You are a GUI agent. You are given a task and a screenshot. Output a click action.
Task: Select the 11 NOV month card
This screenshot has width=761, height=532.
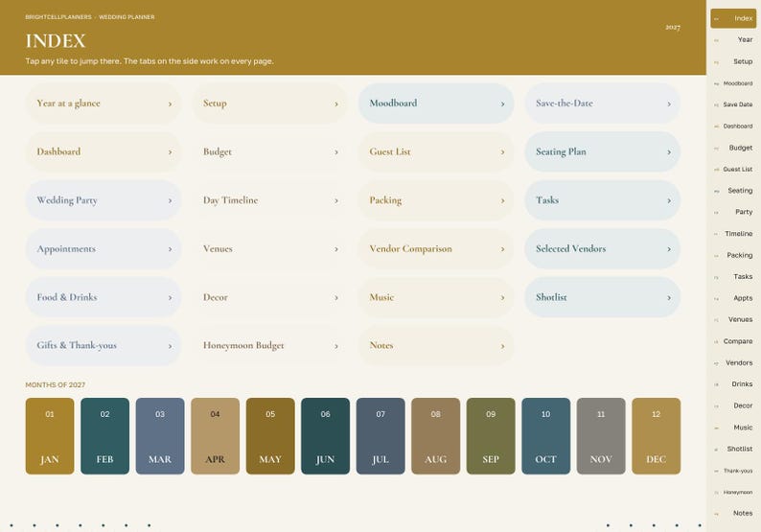(x=601, y=436)
